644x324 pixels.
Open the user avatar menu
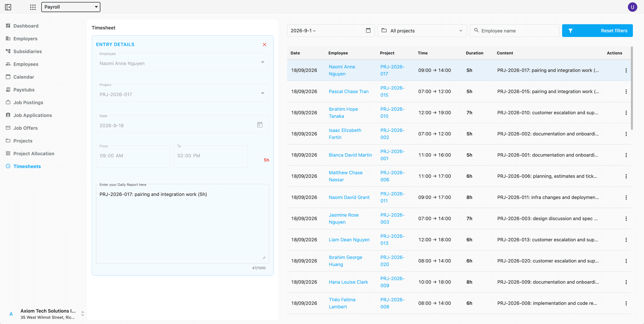click(632, 7)
